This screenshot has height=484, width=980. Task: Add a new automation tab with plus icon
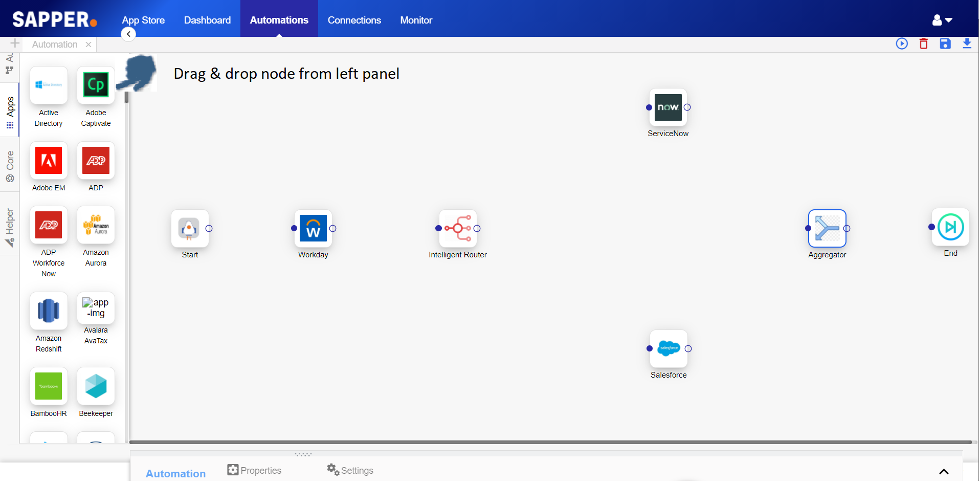[15, 43]
